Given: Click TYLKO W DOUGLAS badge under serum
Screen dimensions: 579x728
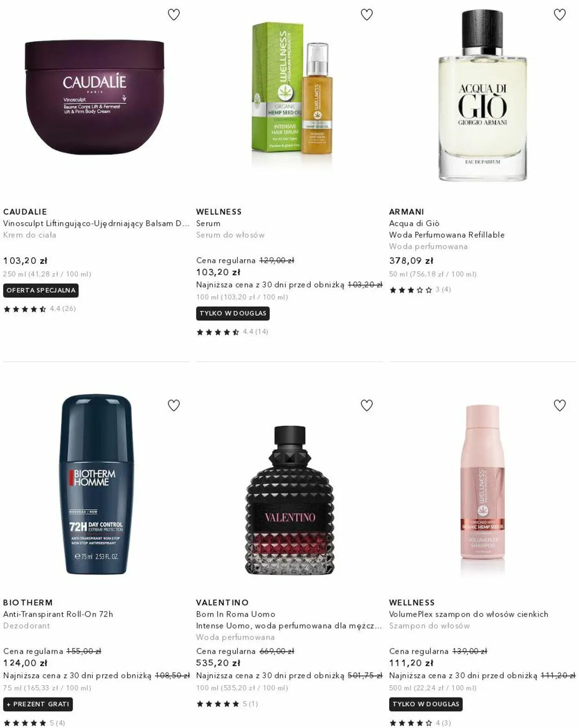Looking at the screenshot, I should point(233,313).
